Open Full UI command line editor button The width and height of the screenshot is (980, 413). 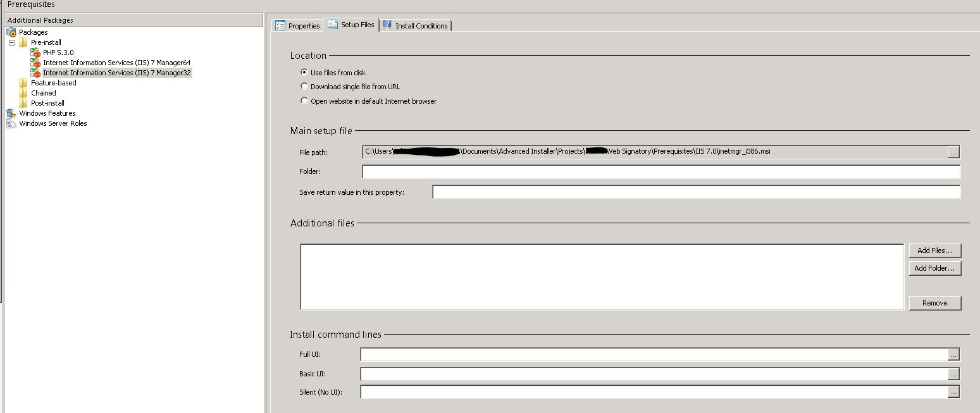point(953,354)
